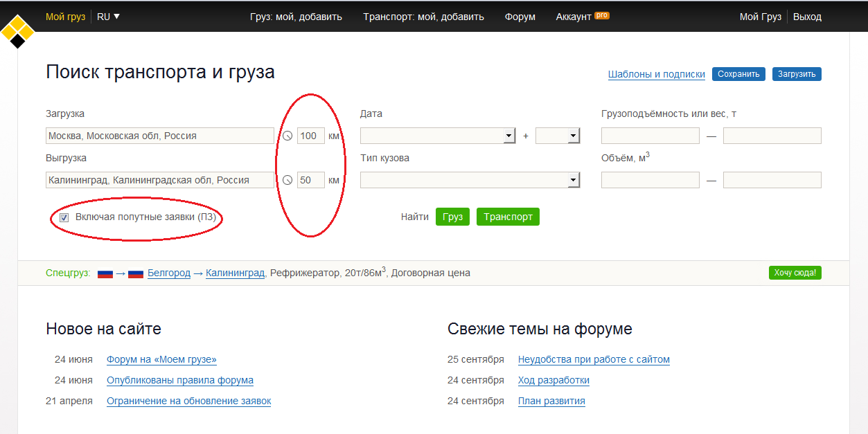Open the RU language dropdown
Viewport: 868px width, 434px height.
108,17
